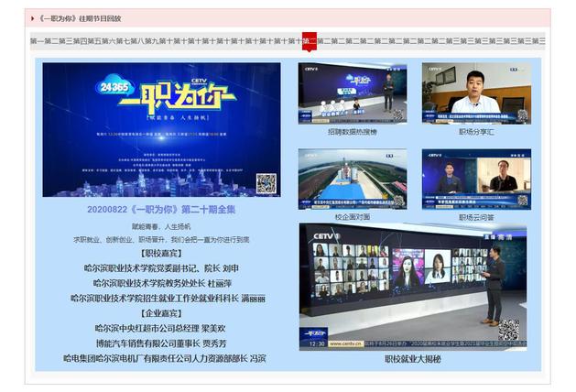Screen dimensions: 576x392
Task: Click the 《一职为你》往期节目回放 header title
Action: (x=80, y=18)
